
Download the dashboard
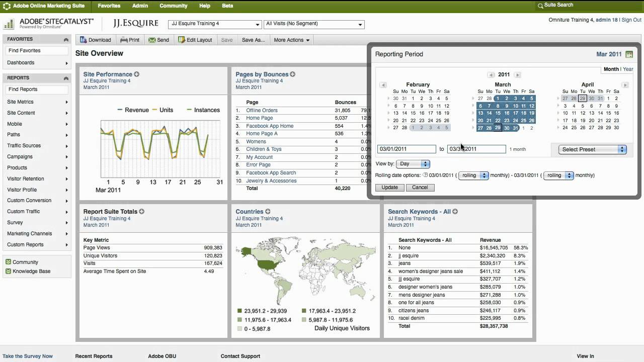pyautogui.click(x=95, y=40)
